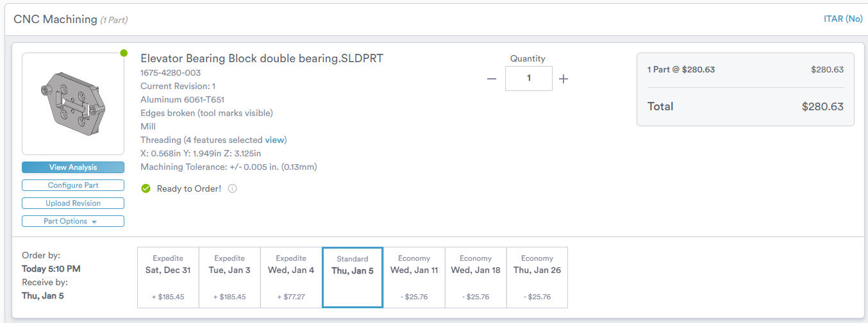The image size is (868, 323).
Task: Click the plus icon to increase quantity
Action: [x=563, y=79]
